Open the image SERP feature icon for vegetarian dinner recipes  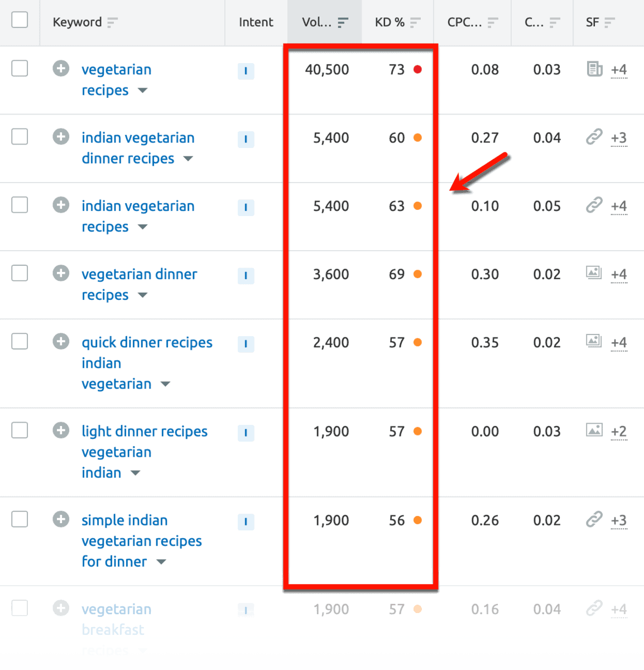[x=593, y=273]
